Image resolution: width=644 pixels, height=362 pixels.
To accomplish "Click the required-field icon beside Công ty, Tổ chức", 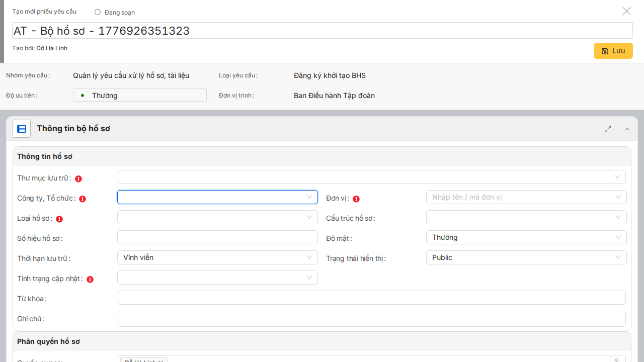I will tap(83, 199).
